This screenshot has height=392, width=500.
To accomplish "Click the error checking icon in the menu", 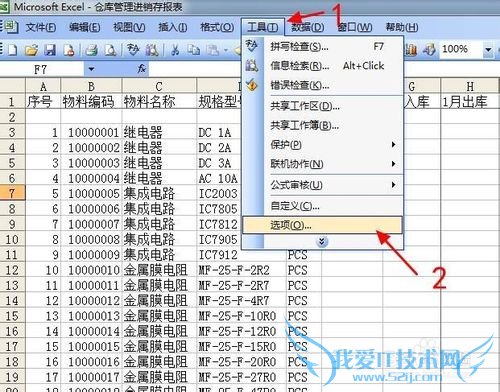I will pos(252,85).
